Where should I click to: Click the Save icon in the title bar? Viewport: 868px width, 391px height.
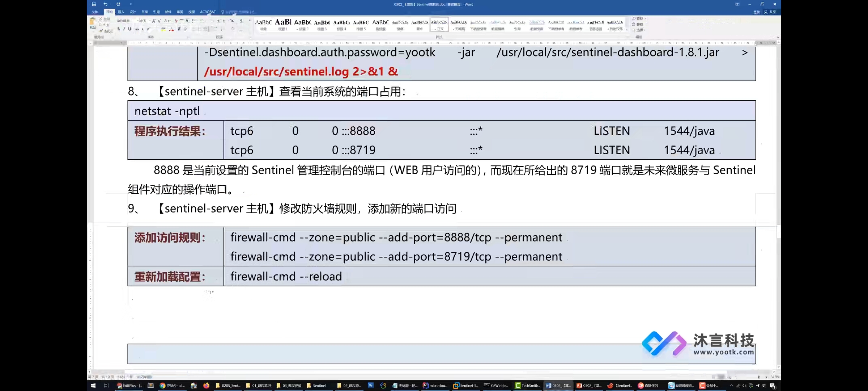[94, 4]
